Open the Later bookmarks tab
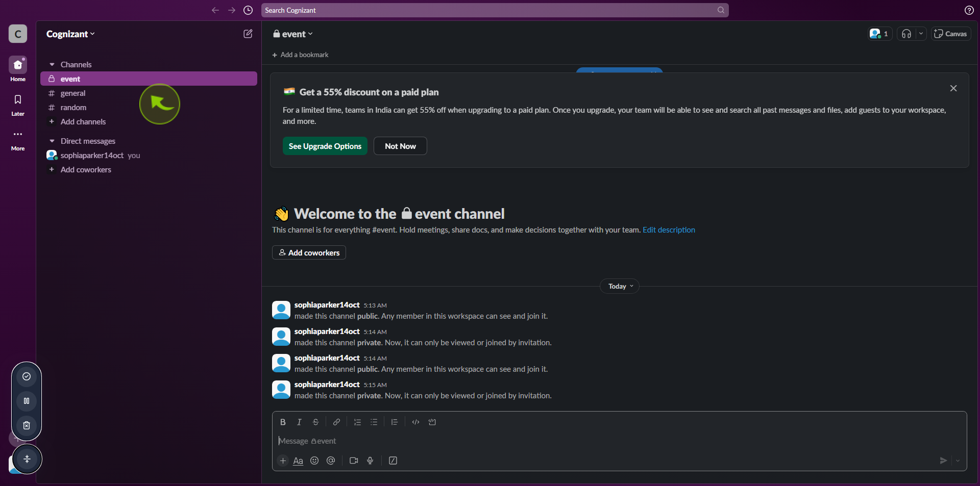Viewport: 980px width, 486px height. pyautogui.click(x=18, y=105)
